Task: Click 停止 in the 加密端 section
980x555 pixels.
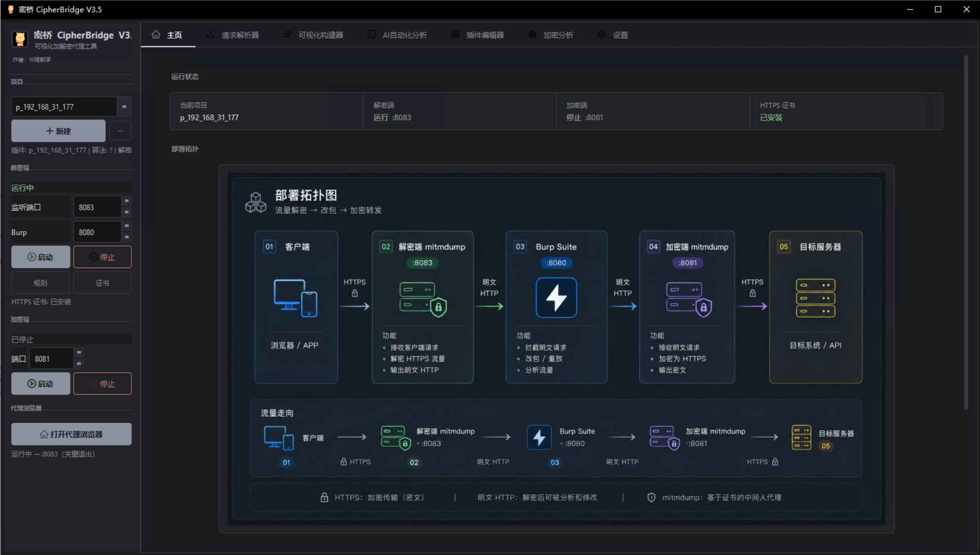Action: (x=102, y=384)
